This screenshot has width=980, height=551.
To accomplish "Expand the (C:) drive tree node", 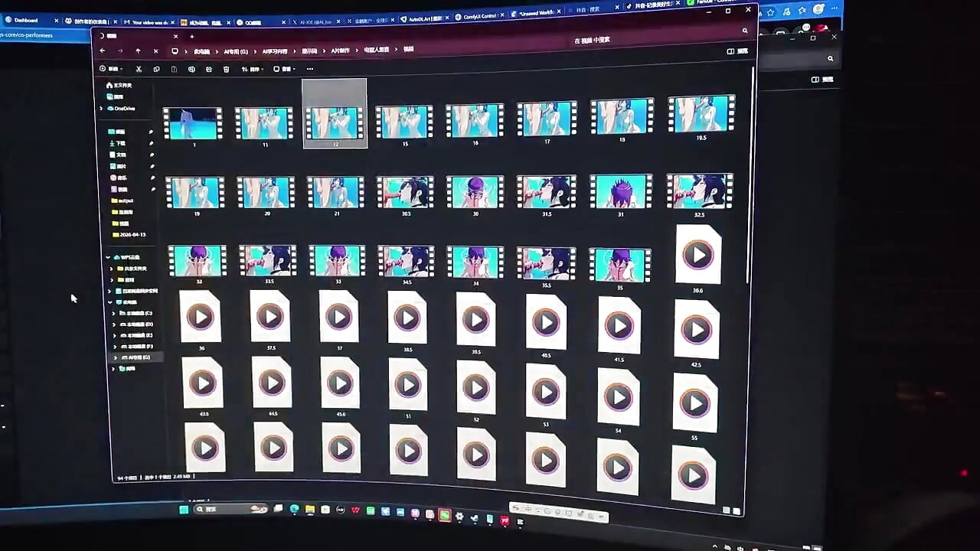I will 113,313.
